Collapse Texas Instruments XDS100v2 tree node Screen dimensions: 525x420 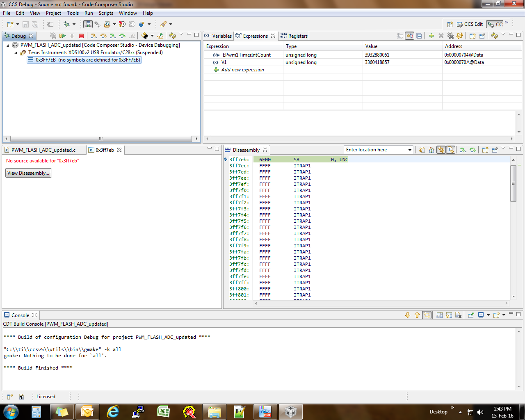(x=16, y=52)
